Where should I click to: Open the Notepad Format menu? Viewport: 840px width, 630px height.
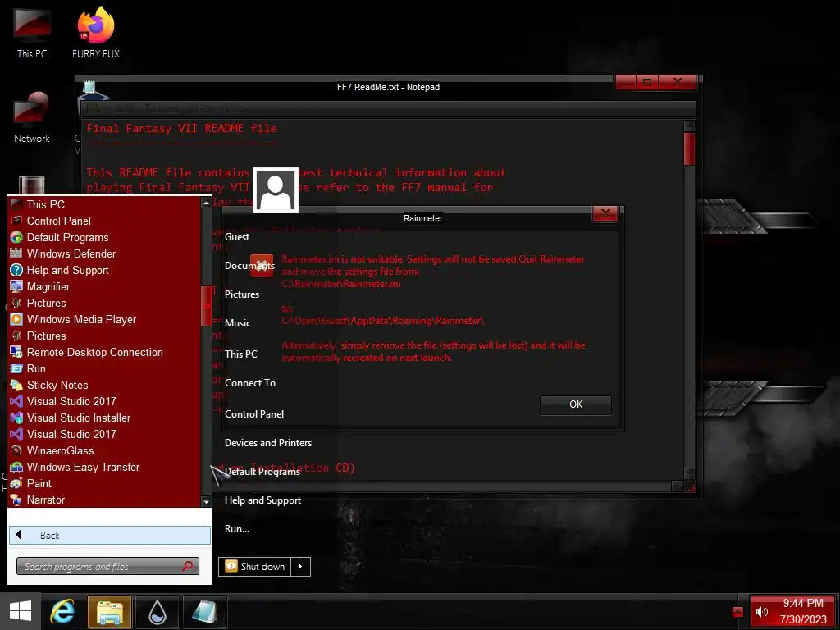pyautogui.click(x=162, y=109)
